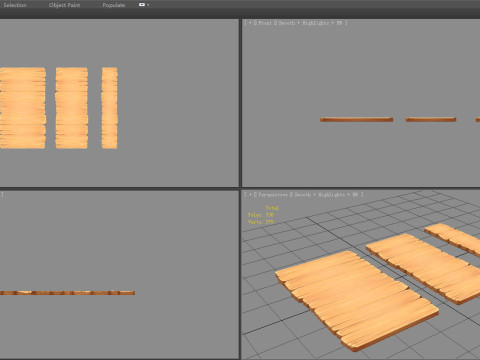The image size is (480, 360).
Task: Click the ribbon minimize toggle icon after Populate
Action: point(142,5)
